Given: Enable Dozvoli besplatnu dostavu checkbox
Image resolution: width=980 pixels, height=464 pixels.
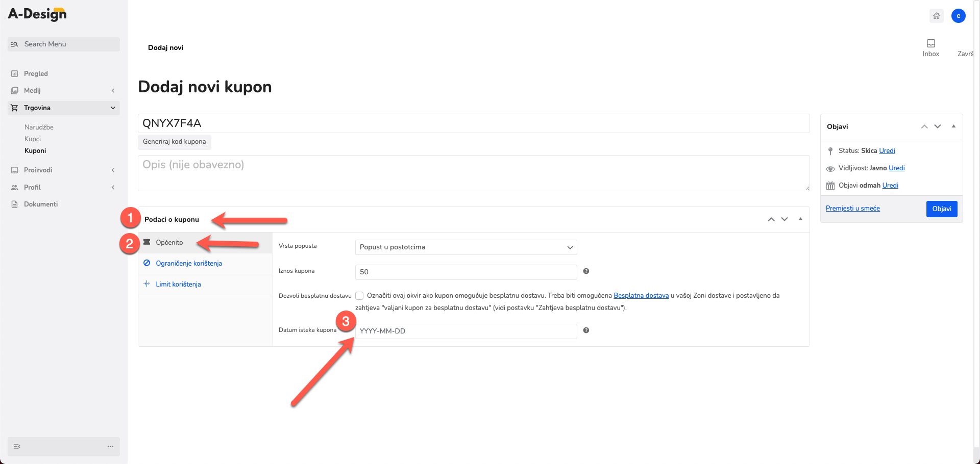Looking at the screenshot, I should (359, 296).
